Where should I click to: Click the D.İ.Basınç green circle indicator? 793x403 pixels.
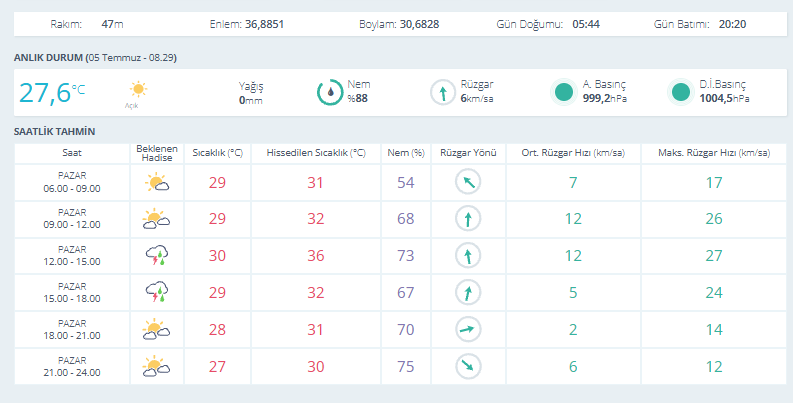[681, 93]
